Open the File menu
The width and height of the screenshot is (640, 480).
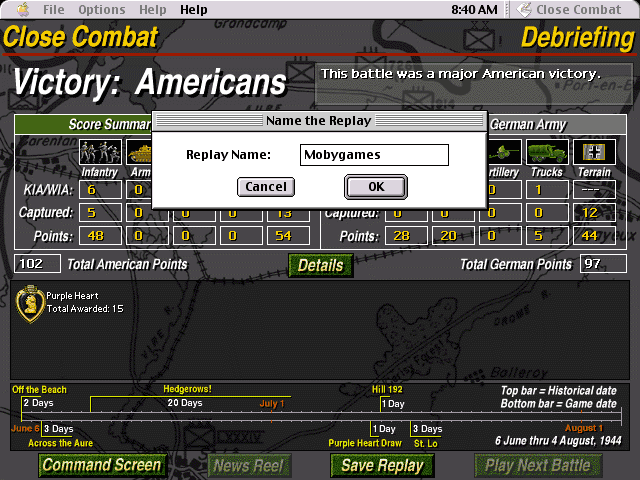pos(53,9)
